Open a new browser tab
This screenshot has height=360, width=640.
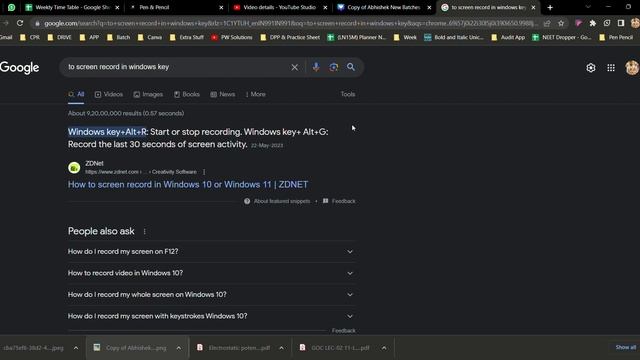click(550, 7)
